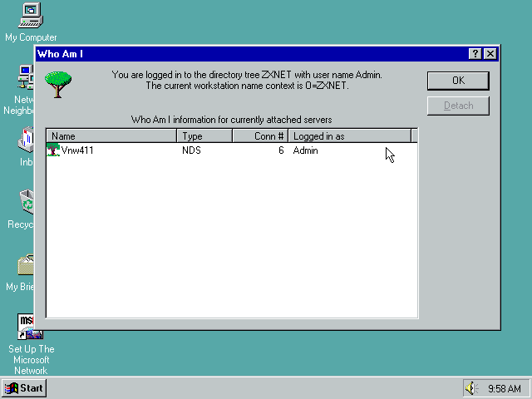Click the Admin cell under Logged in as
Screen dimensions: 532x399
[305, 150]
